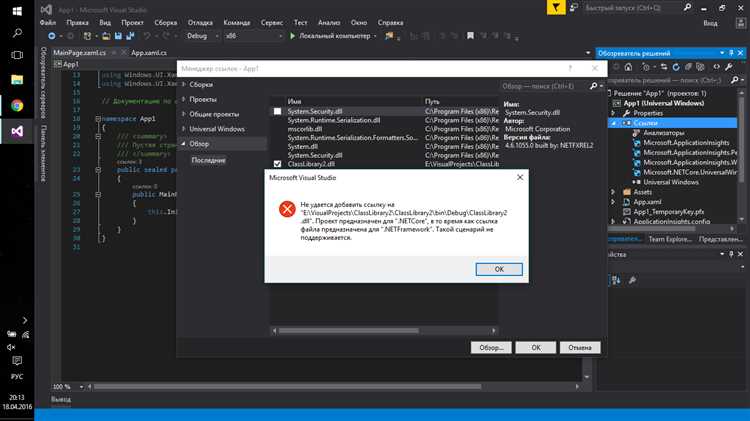Switch to App.xaml.cs tab
This screenshot has width=750, height=421.
(x=149, y=53)
